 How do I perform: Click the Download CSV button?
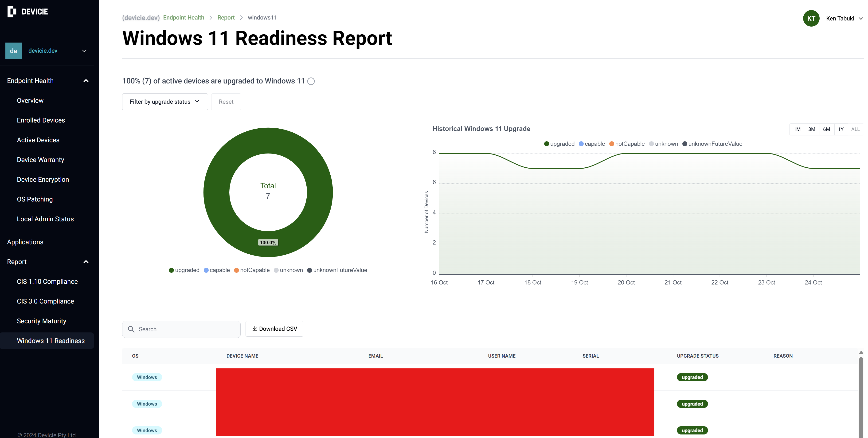pos(274,329)
